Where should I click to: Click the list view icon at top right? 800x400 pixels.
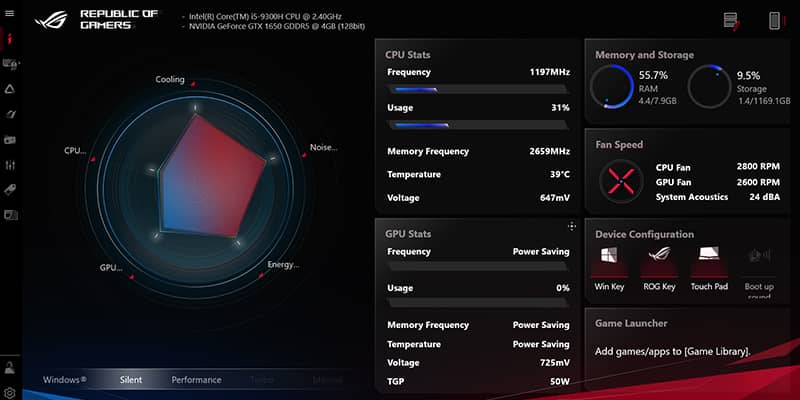[x=731, y=20]
